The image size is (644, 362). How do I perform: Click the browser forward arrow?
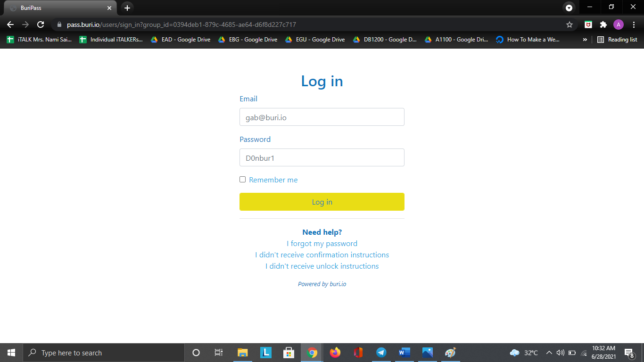click(25, 25)
